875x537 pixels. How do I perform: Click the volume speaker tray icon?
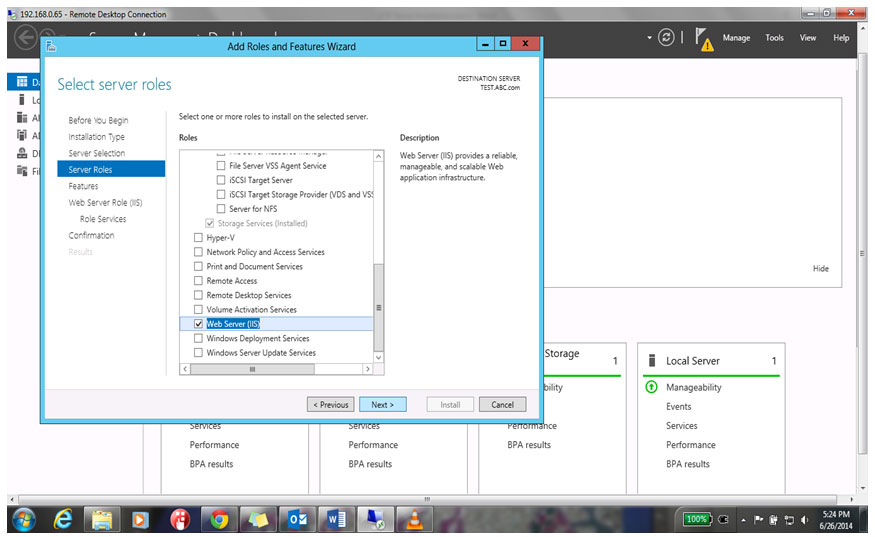pos(804,520)
